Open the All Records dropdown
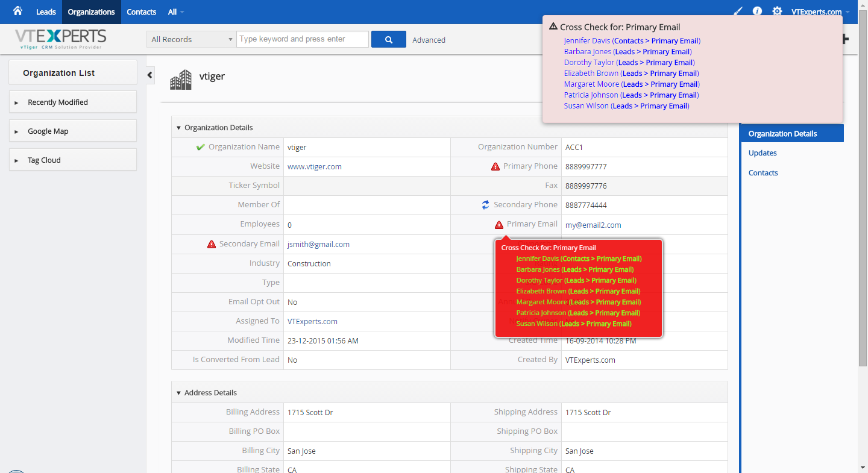This screenshot has height=473, width=868. click(x=191, y=39)
